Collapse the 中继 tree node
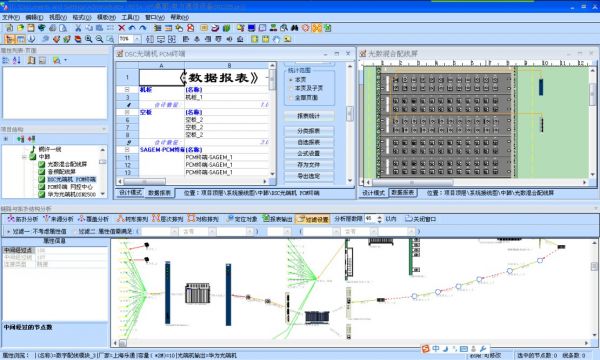This screenshot has height=360, width=600. 24,157
